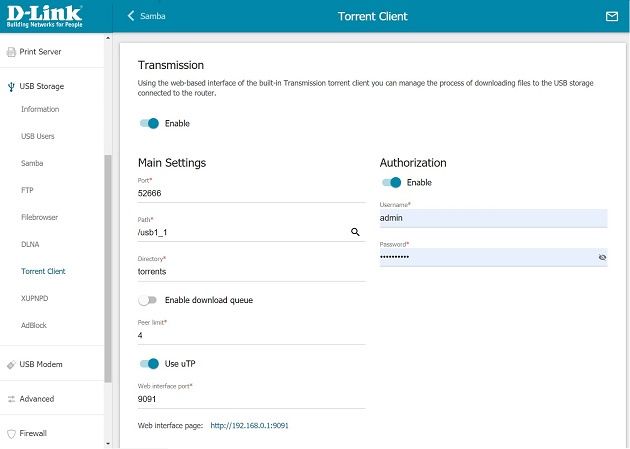Screen dimensions: 630x449
Task: Click the Username field admin
Action: pos(493,218)
